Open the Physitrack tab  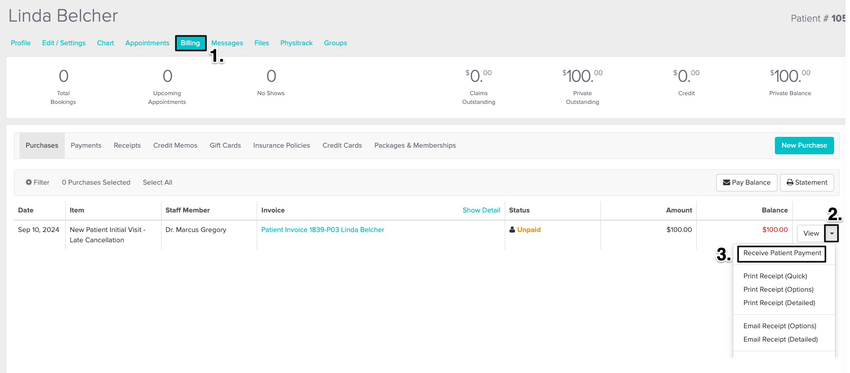click(297, 43)
